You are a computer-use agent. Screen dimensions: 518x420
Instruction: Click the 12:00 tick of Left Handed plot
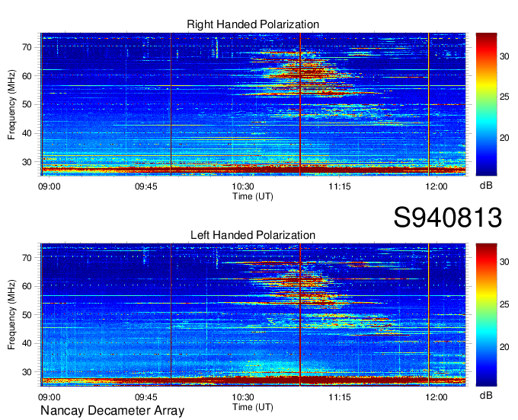tap(436, 397)
